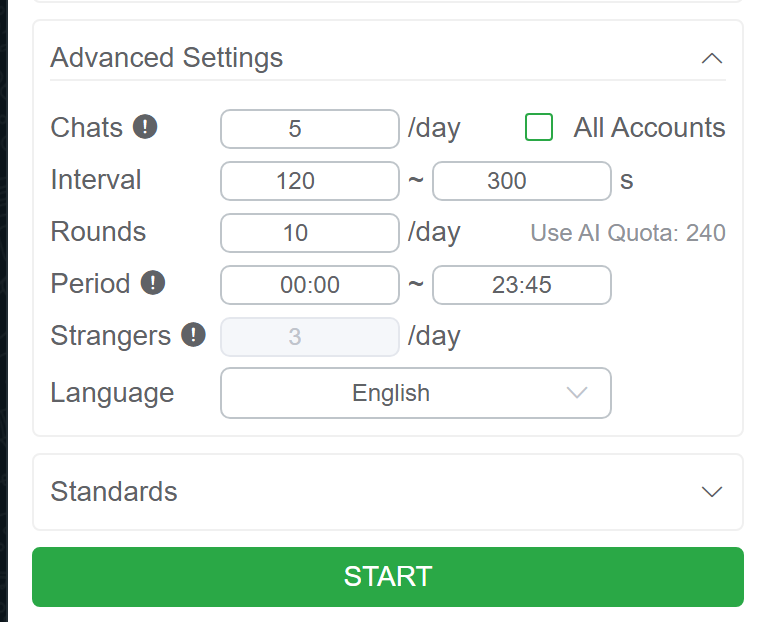Screen dimensions: 758x622
Task: Open the Language dropdown showing English
Action: point(416,393)
